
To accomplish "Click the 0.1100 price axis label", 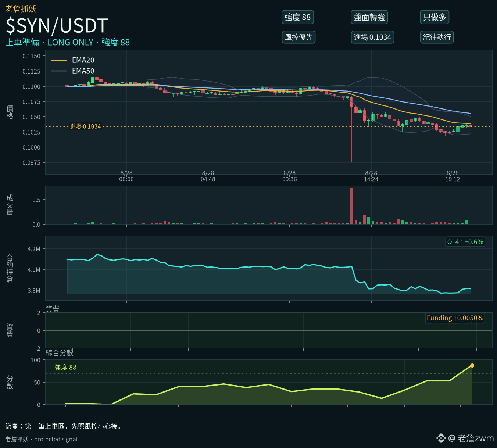I will point(32,87).
